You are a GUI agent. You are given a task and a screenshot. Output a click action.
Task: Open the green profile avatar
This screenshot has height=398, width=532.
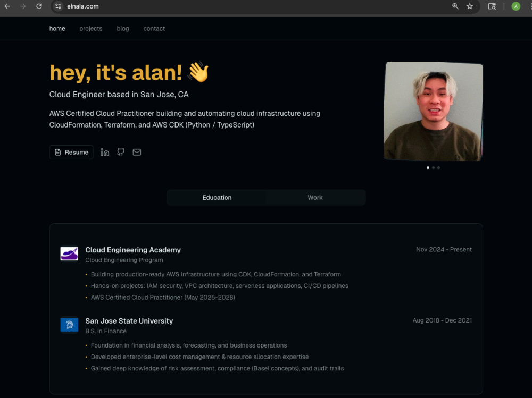pos(516,6)
